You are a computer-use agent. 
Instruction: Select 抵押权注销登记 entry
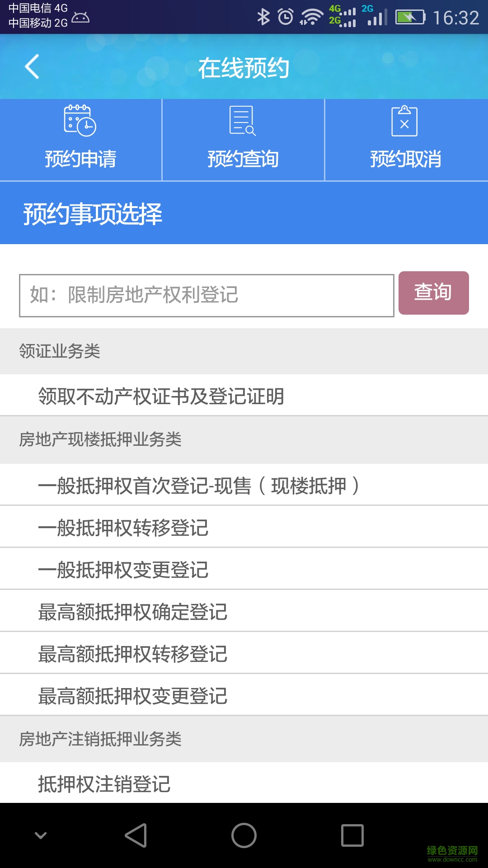click(104, 783)
